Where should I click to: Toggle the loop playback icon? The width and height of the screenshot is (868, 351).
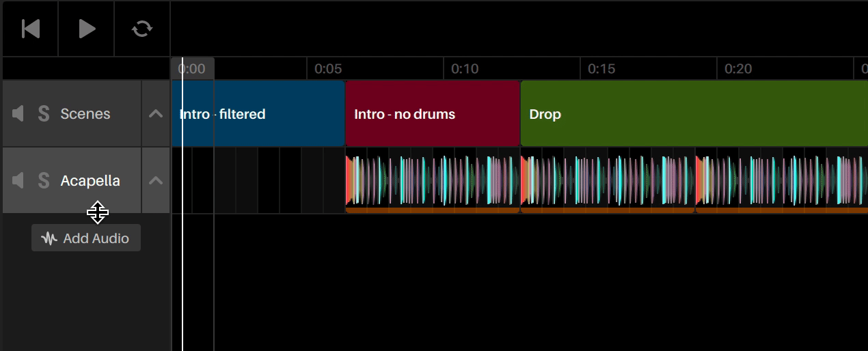click(142, 29)
